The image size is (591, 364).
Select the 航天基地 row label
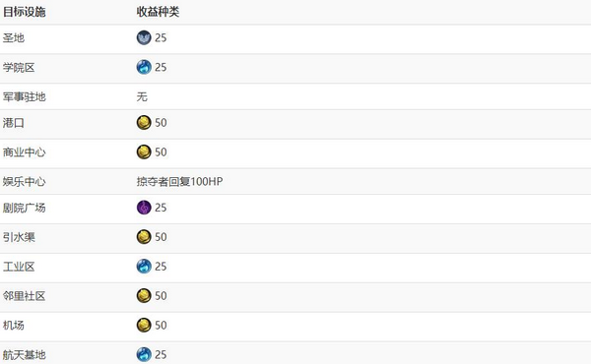click(x=24, y=354)
